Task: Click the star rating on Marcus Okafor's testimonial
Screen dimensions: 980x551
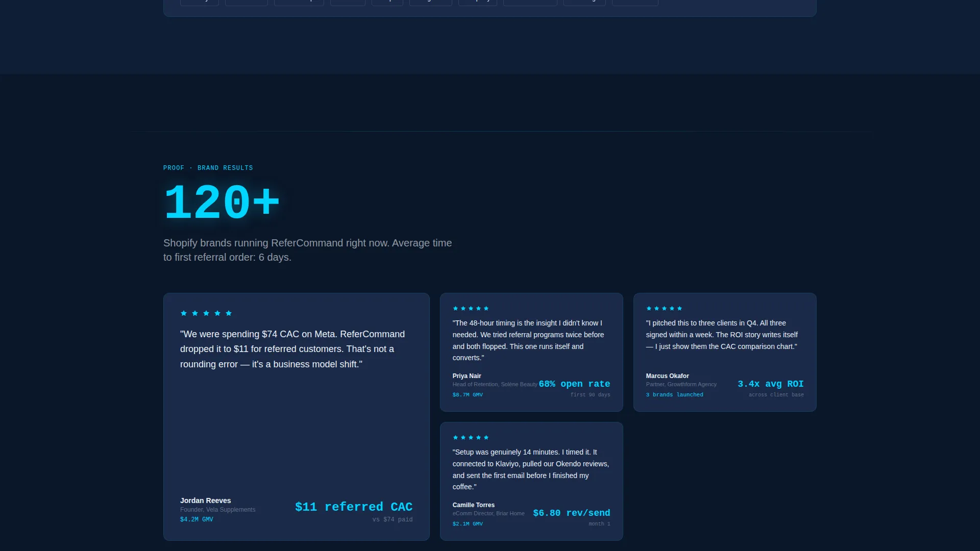Action: [664, 308]
